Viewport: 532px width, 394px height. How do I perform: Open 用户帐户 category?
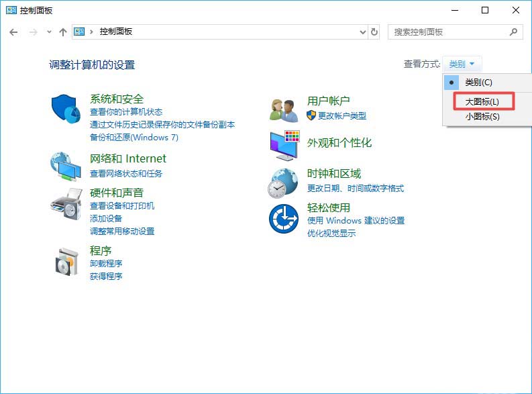328,101
